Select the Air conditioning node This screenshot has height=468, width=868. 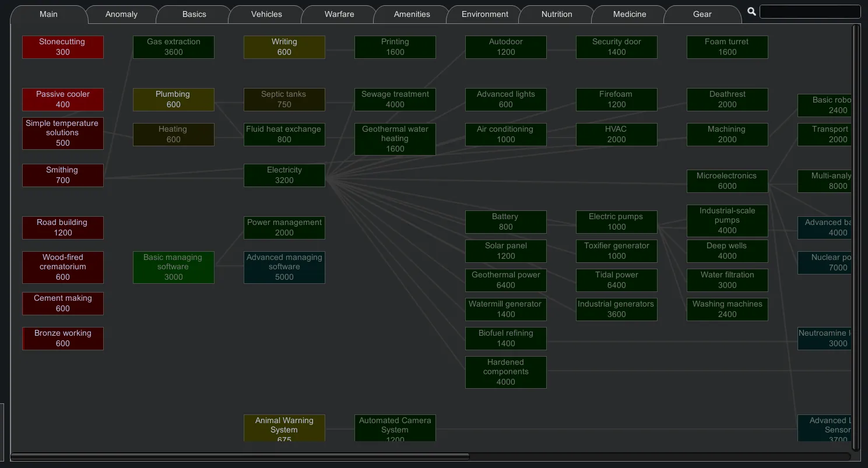pos(506,135)
